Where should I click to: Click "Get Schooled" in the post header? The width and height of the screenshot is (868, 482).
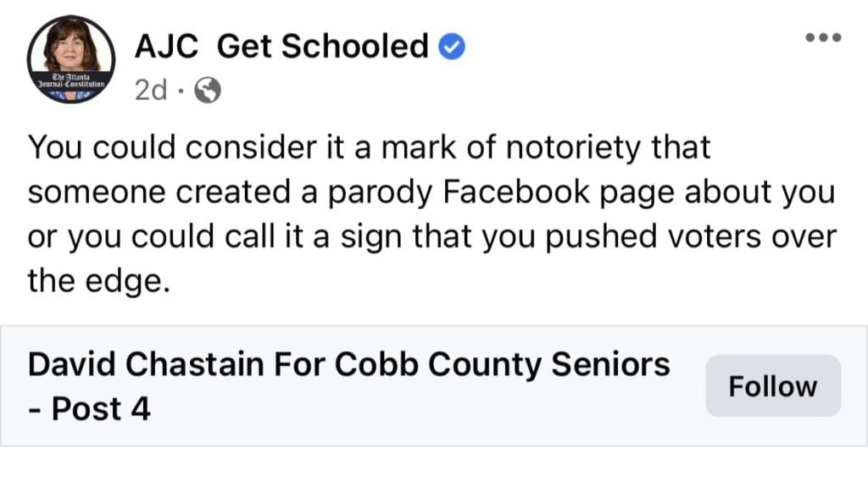coord(323,46)
